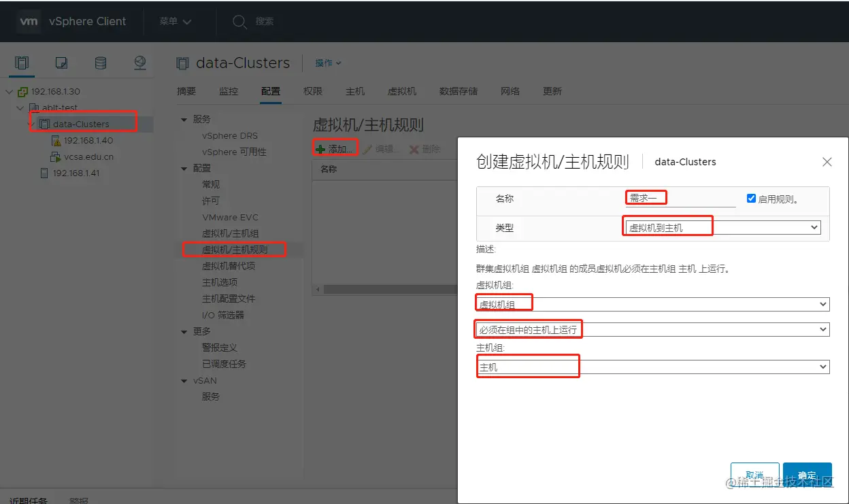Image resolution: width=849 pixels, height=504 pixels.
Task: Open 警报定义 page
Action: pos(220,348)
